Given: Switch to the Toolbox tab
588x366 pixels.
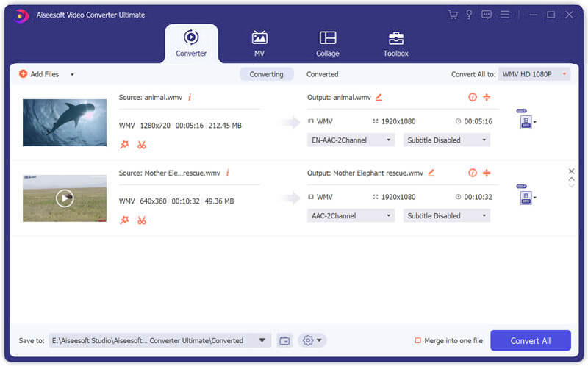Looking at the screenshot, I should (x=395, y=43).
